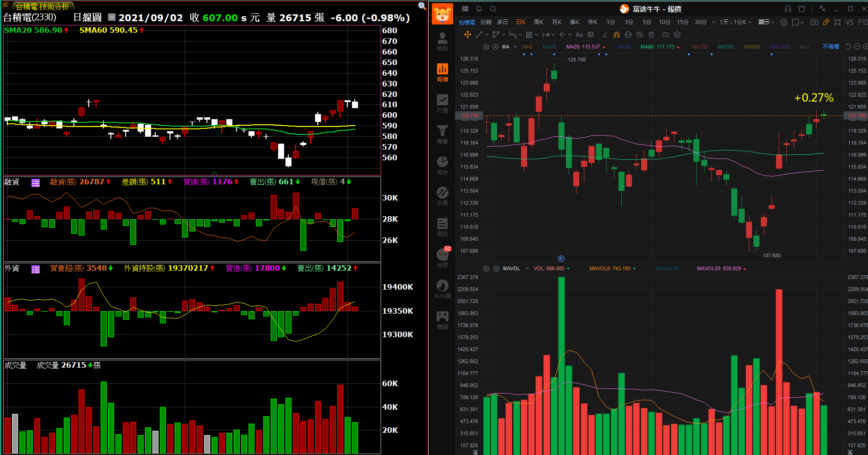Switch to the 分時 intraday tab
868x455 pixels.
(x=486, y=22)
